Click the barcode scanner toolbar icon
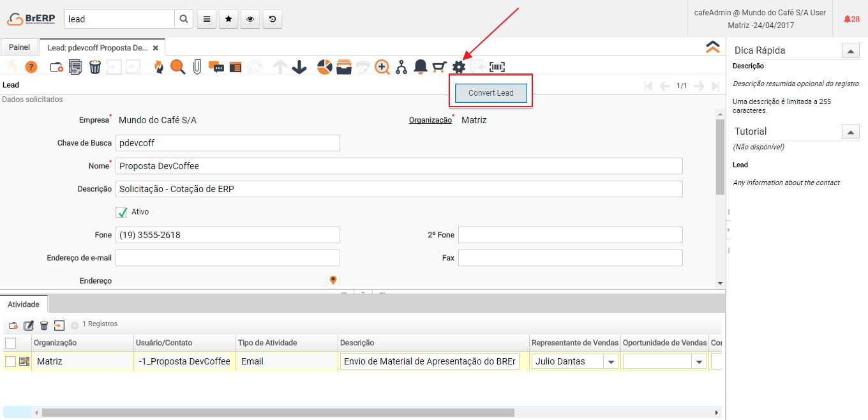868x420 pixels. click(497, 67)
